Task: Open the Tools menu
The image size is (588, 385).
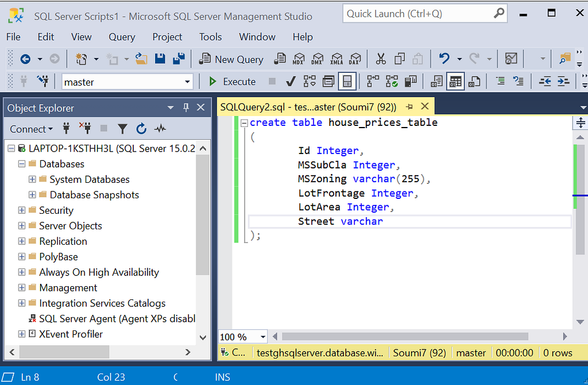Action: tap(210, 37)
